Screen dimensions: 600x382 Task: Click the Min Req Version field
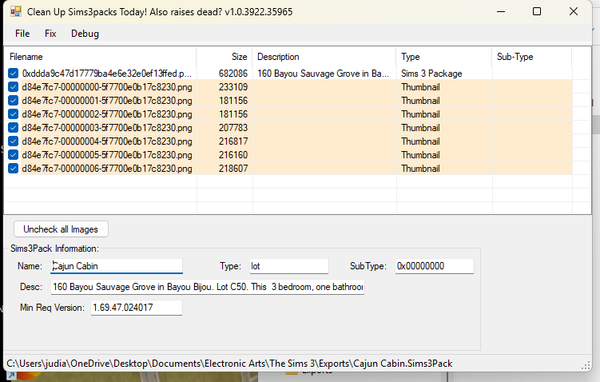point(136,308)
